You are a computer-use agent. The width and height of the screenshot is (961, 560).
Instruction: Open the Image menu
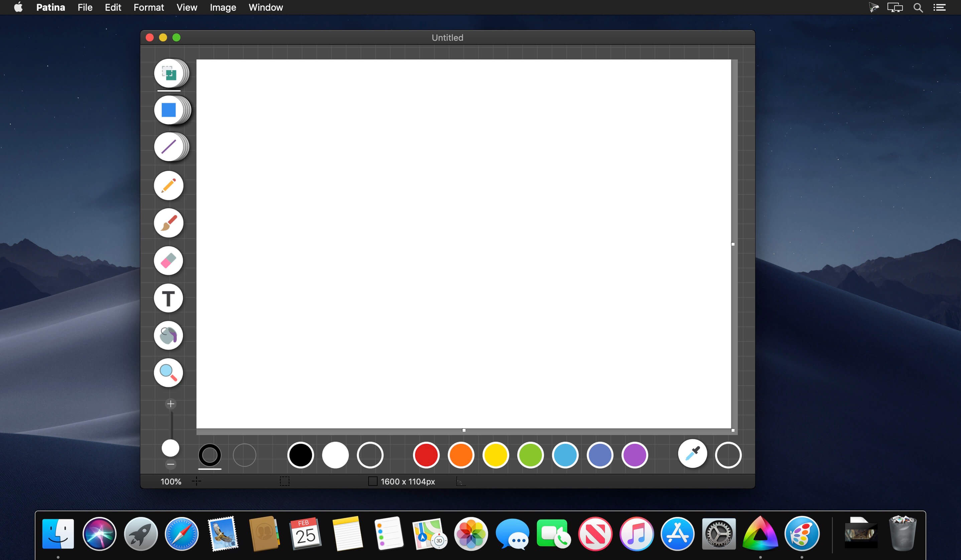click(x=223, y=7)
